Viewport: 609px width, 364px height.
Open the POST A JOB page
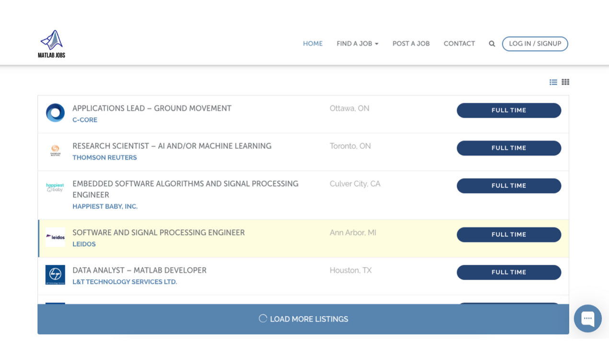[411, 44]
